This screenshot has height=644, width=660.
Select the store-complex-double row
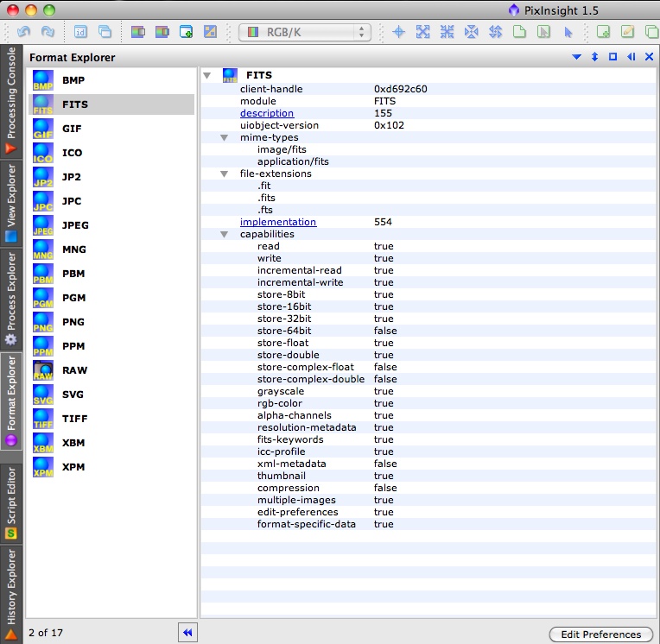(x=428, y=379)
